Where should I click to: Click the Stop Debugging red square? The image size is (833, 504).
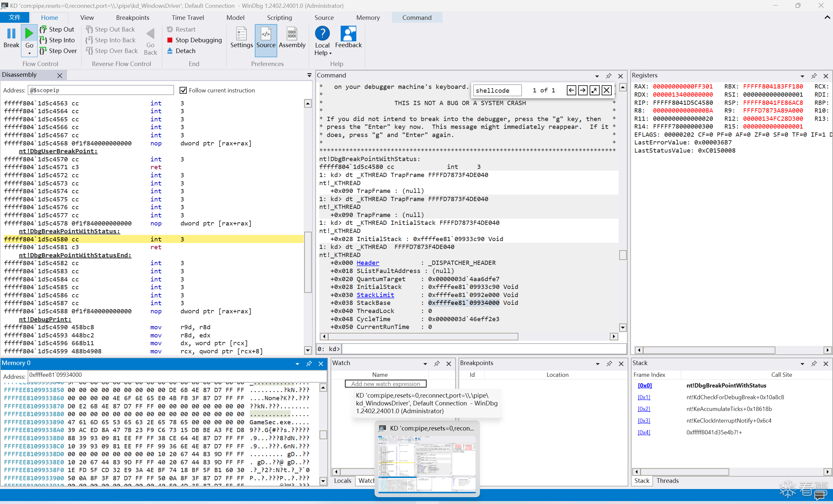(x=170, y=40)
